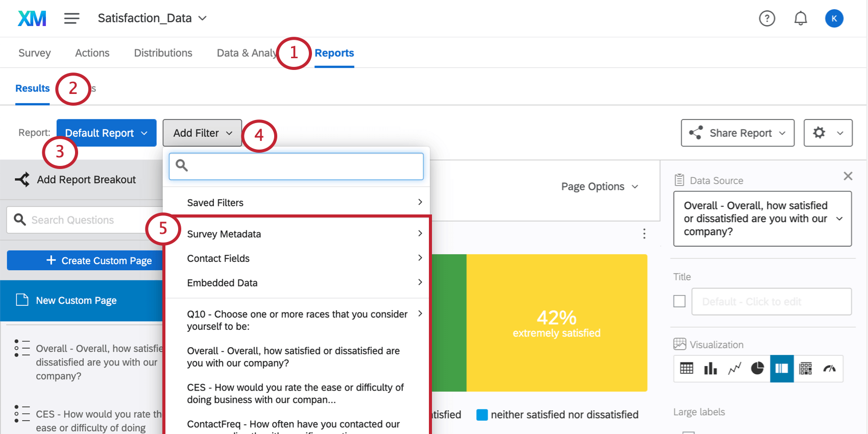Close the Data Source side panel
Image resolution: width=868 pixels, height=434 pixels.
pos(848,176)
